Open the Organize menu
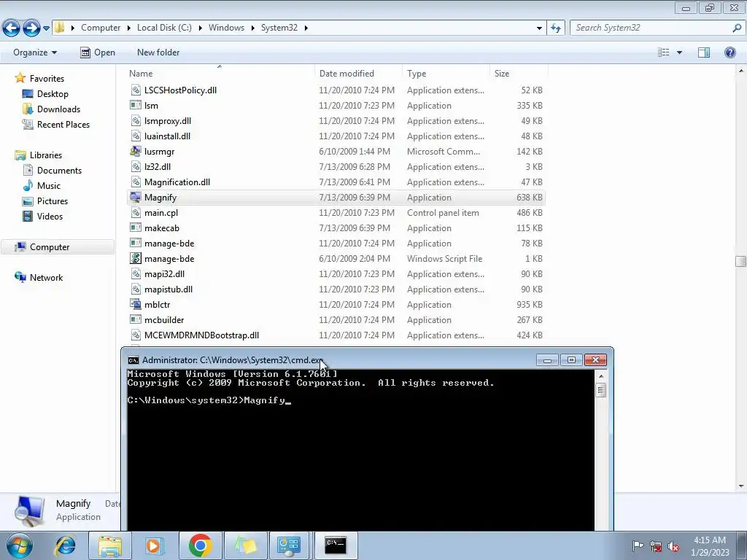The image size is (747, 560). coord(35,52)
